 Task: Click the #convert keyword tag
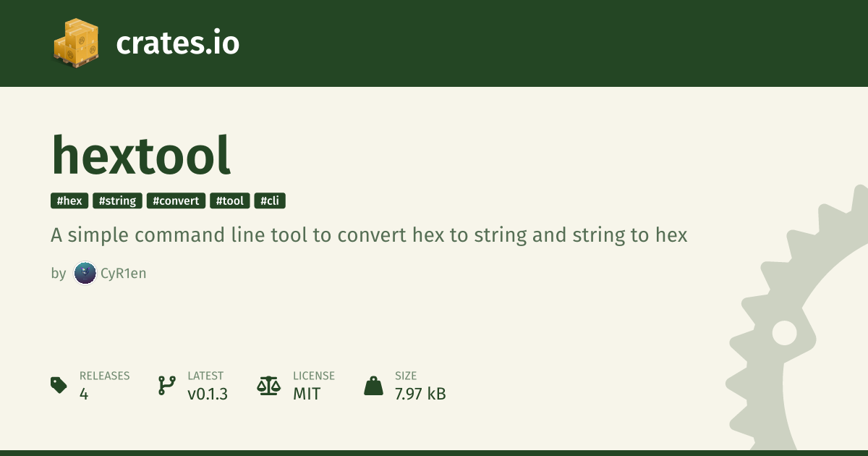[x=176, y=200]
